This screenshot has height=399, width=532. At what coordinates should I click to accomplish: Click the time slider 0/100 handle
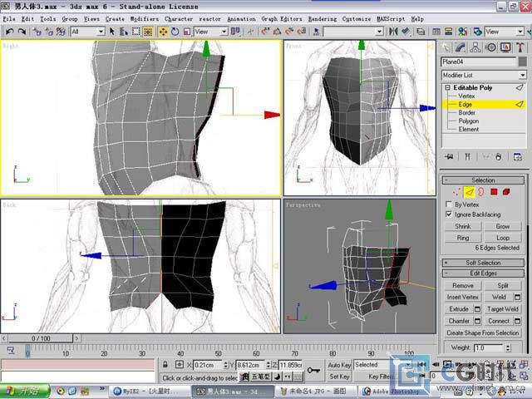41,338
